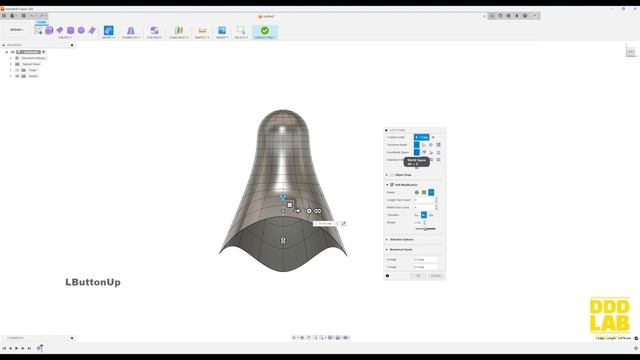Toggle visibility of root component
This screenshot has width=640, height=360.
(x=13, y=52)
